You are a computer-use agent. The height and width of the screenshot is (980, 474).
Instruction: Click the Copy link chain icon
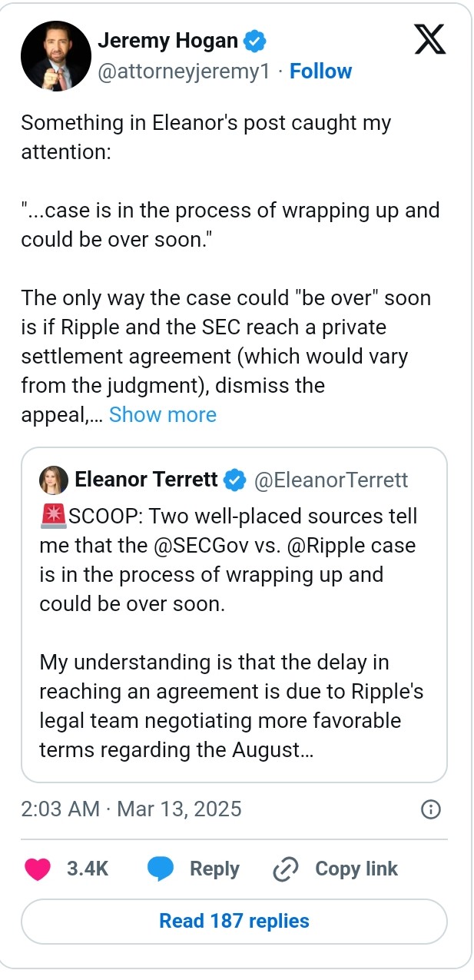[285, 869]
